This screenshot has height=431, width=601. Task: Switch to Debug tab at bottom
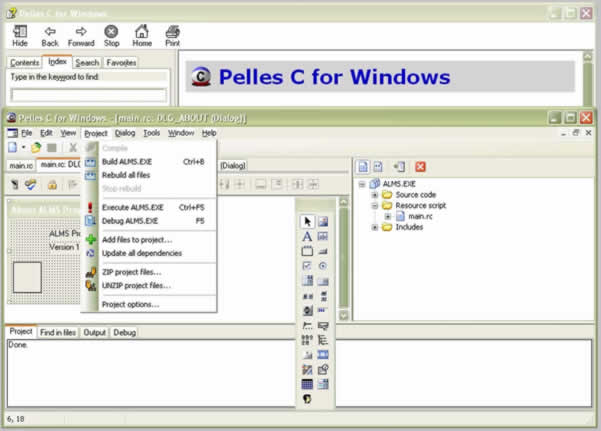click(125, 332)
